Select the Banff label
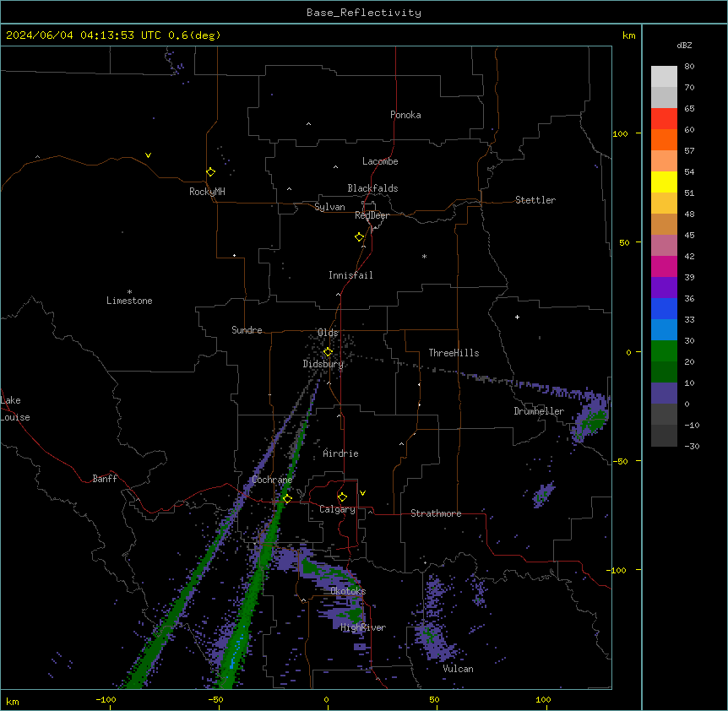 click(x=105, y=479)
